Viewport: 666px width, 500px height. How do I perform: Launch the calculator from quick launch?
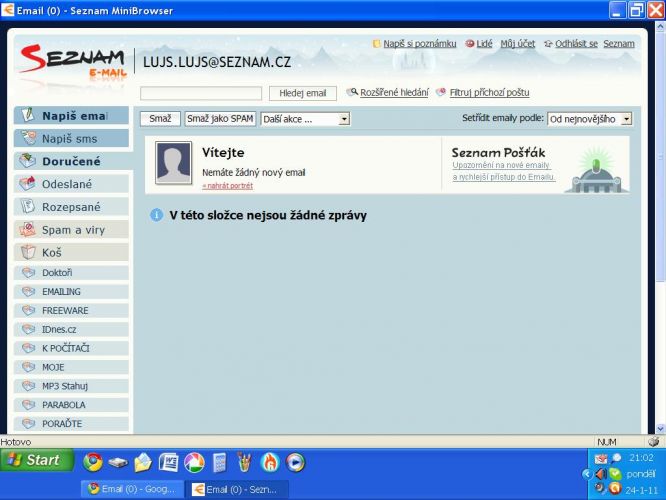pos(219,463)
